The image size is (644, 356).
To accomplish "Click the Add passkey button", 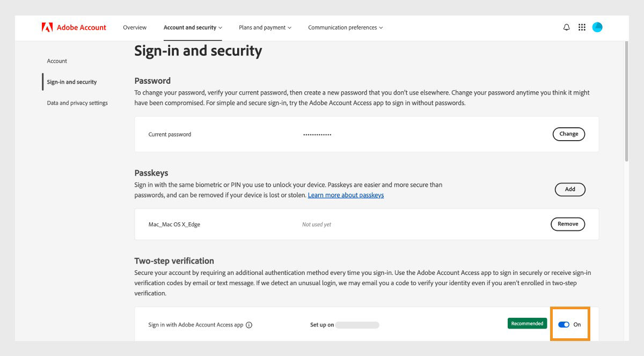I will pyautogui.click(x=570, y=189).
